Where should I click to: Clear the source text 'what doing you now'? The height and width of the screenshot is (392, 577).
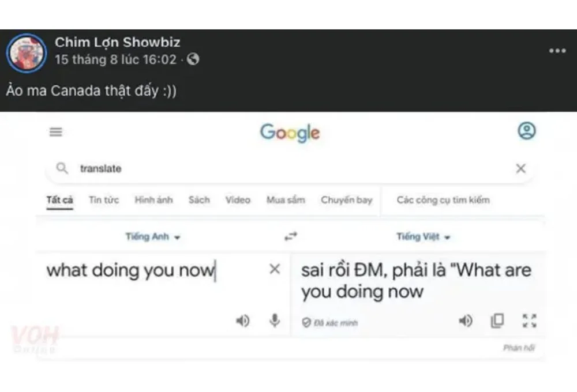(275, 269)
